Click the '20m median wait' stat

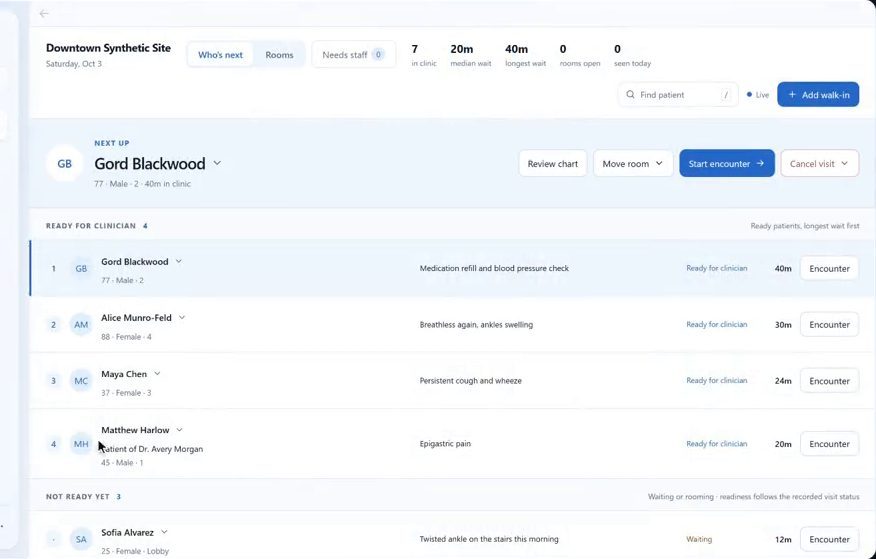(470, 55)
